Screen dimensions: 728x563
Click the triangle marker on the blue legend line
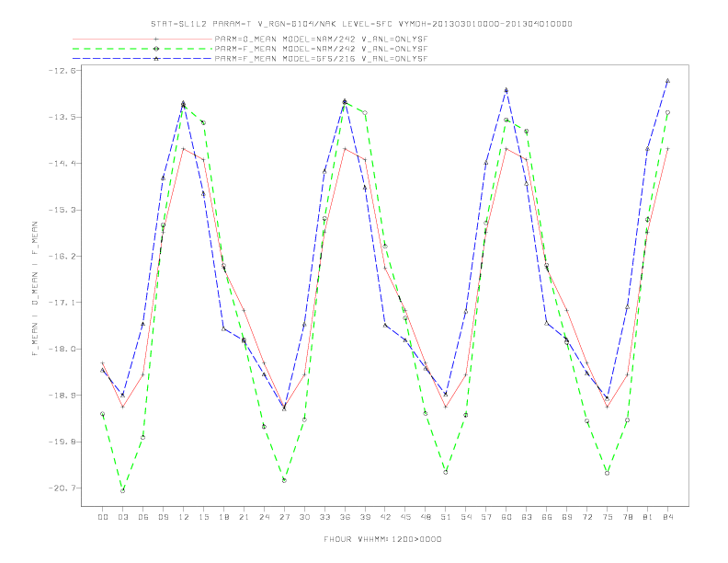point(156,59)
